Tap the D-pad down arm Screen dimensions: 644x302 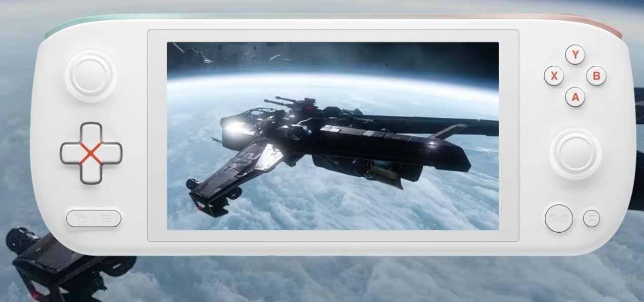coord(91,174)
